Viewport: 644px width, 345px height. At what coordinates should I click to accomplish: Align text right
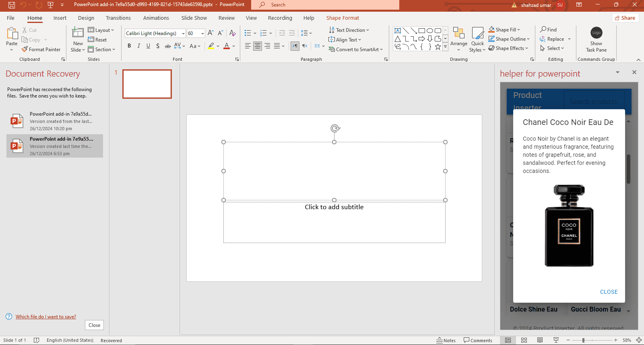pos(267,46)
